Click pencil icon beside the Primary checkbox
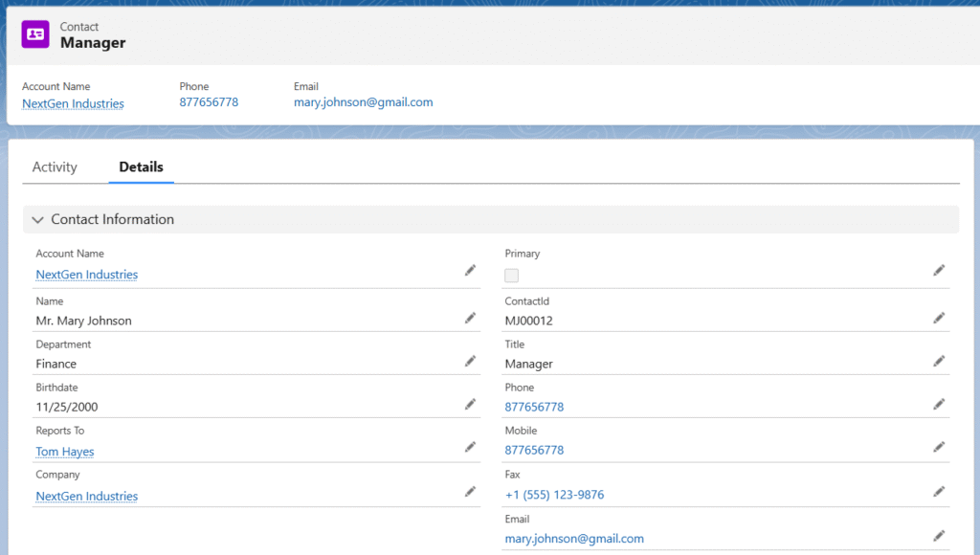 coord(939,271)
